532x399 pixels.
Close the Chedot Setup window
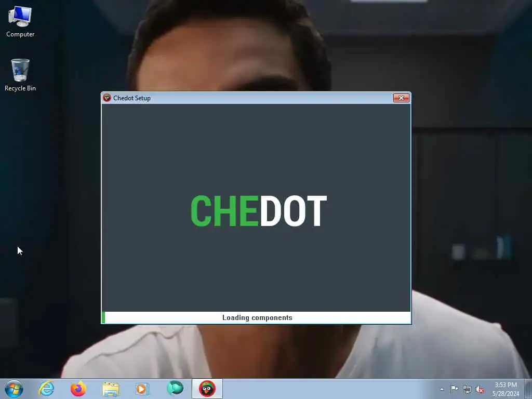[401, 98]
